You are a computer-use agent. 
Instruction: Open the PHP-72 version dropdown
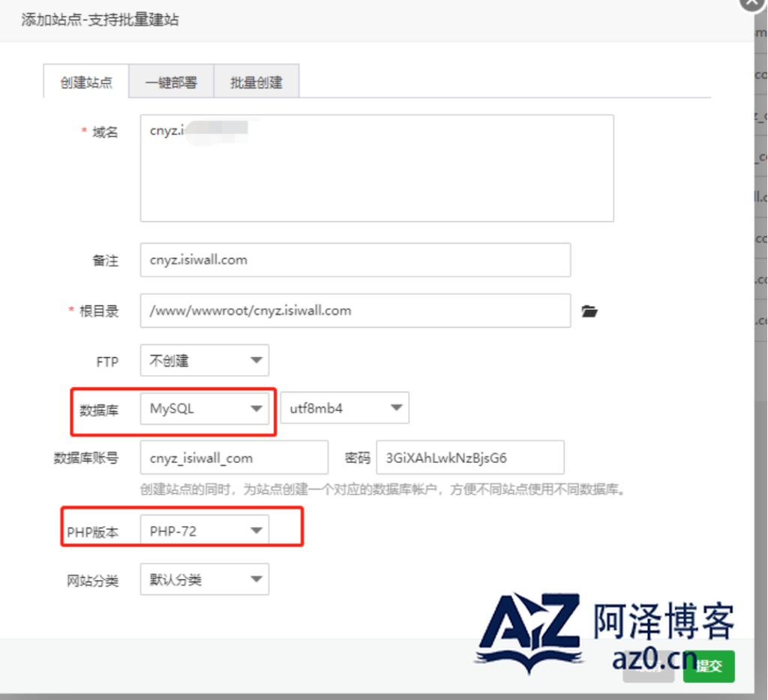click(205, 530)
